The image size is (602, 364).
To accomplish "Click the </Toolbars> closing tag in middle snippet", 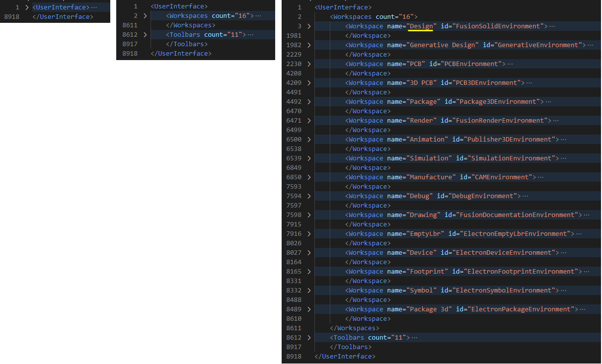I will (187, 44).
